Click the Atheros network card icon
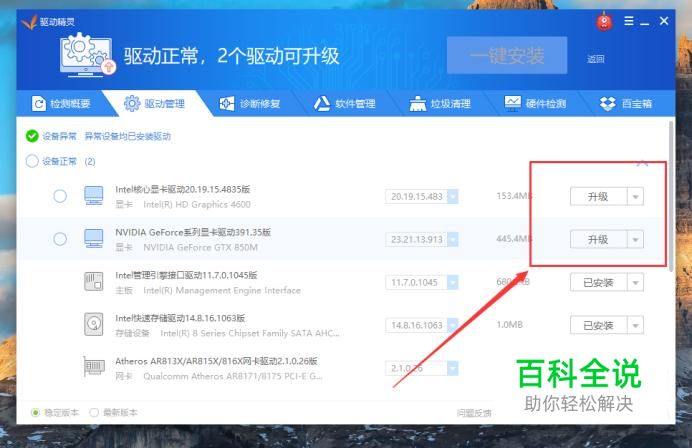The image size is (692, 448). click(x=94, y=367)
